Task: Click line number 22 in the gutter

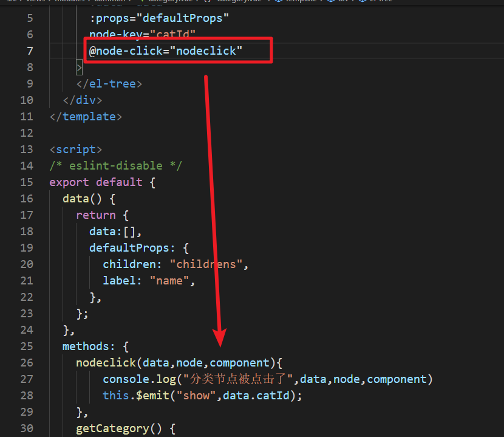Action: tap(27, 297)
